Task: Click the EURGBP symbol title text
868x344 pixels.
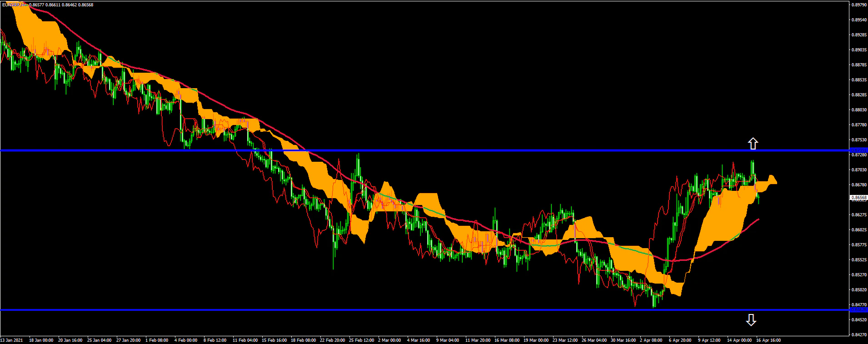Action: tap(14, 5)
